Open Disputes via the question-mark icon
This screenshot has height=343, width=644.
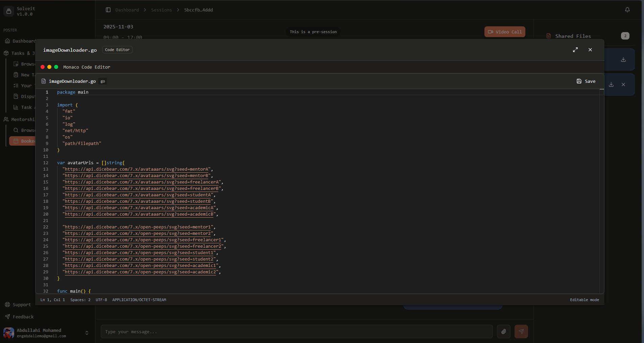tap(16, 96)
